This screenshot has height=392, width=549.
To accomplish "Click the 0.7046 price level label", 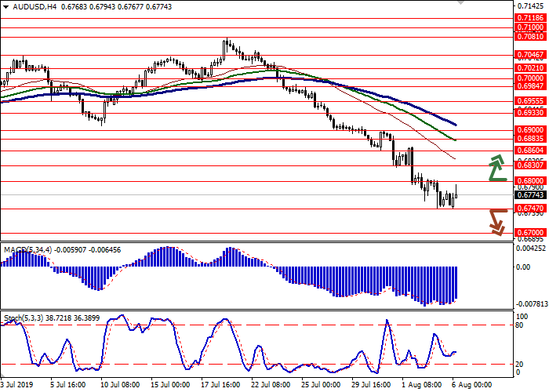I will coord(529,55).
